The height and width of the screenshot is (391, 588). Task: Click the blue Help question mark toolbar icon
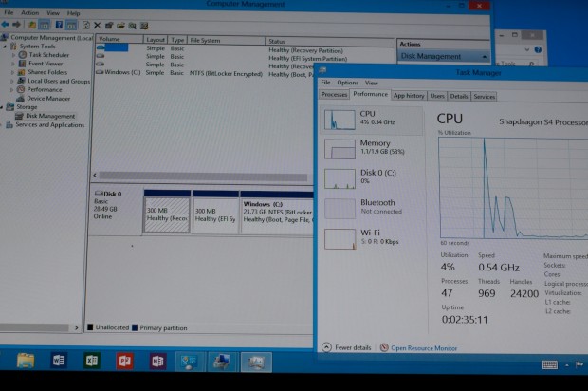59,25
